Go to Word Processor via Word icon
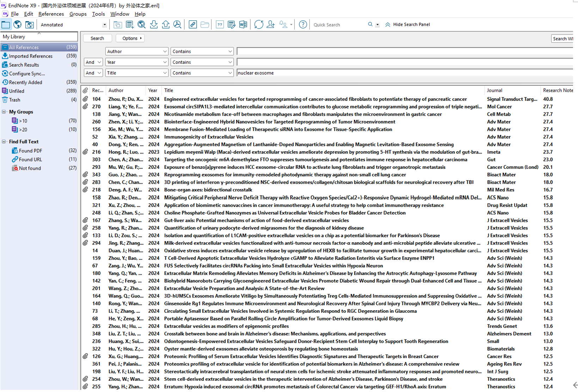The height and width of the screenshot is (392, 578). click(x=243, y=25)
